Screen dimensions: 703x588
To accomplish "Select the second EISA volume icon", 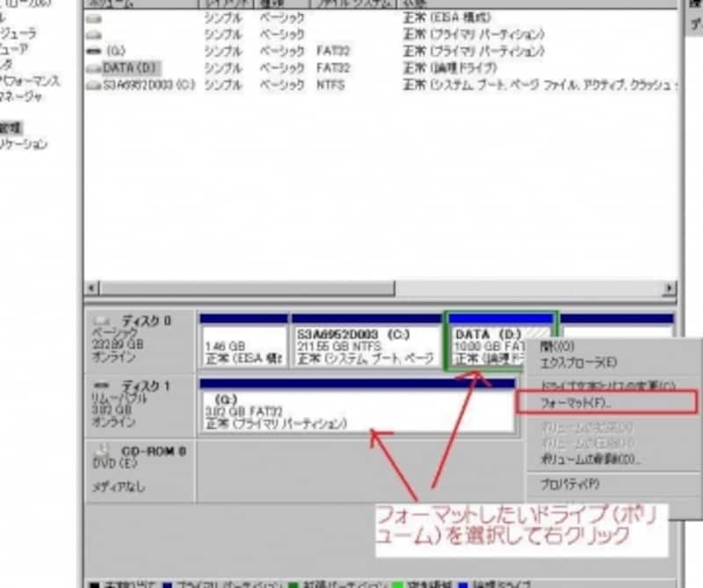I will (94, 33).
